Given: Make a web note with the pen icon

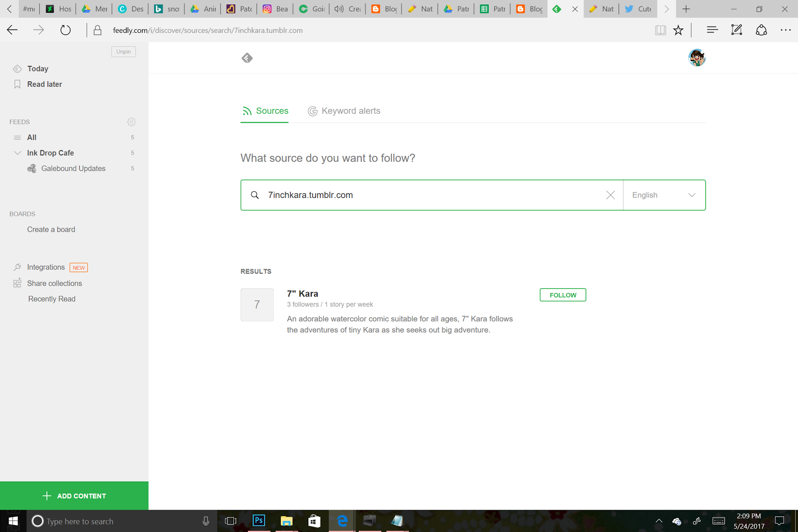Looking at the screenshot, I should [737, 30].
